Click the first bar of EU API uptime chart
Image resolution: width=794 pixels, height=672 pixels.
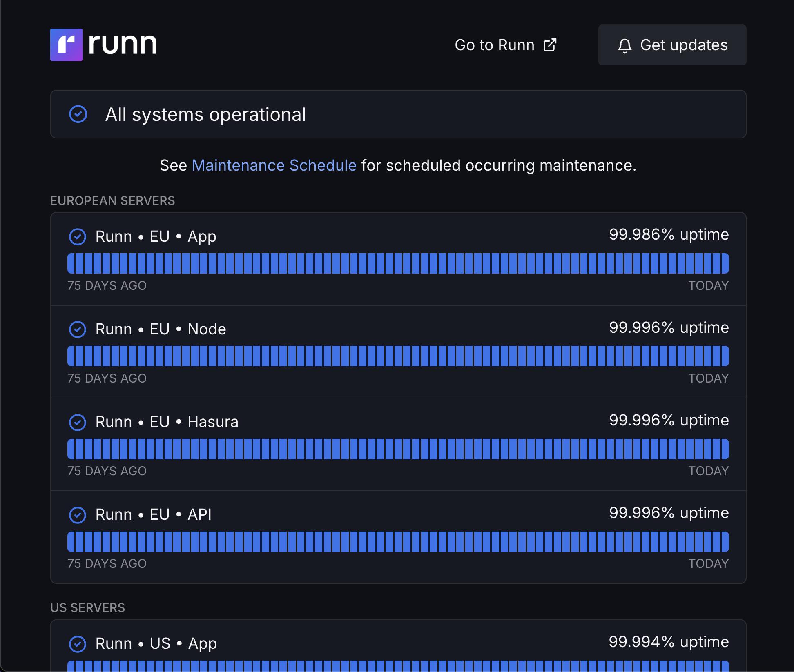tap(71, 542)
